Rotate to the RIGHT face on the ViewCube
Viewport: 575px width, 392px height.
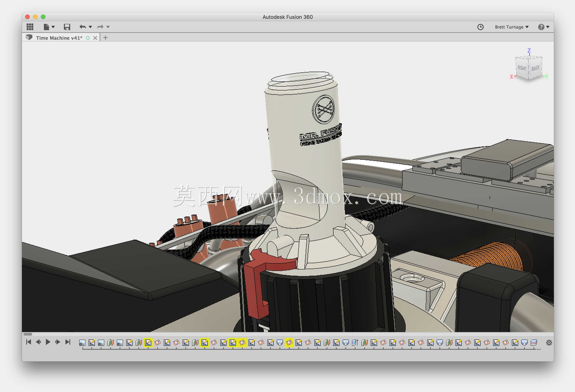pos(522,68)
